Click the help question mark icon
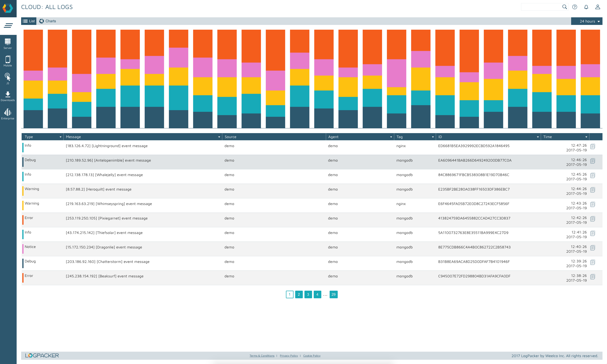Viewport: 607px width, 364px height. click(x=575, y=7)
